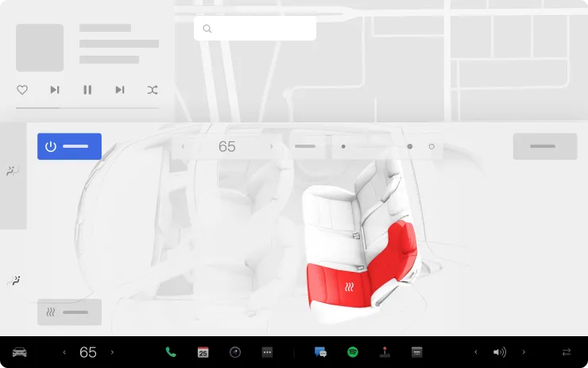The width and height of the screenshot is (588, 368).
Task: Open the arcade joystick app
Action: [385, 352]
